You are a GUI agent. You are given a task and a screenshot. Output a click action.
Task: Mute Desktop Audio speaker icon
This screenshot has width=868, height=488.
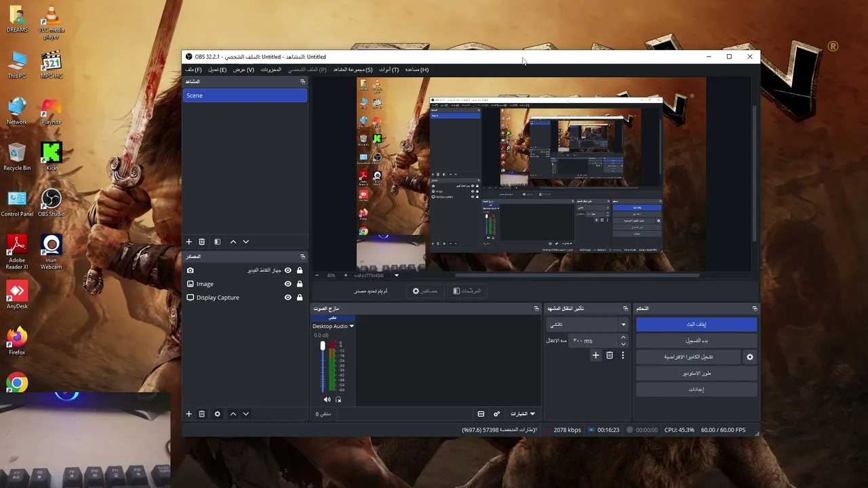tap(327, 399)
